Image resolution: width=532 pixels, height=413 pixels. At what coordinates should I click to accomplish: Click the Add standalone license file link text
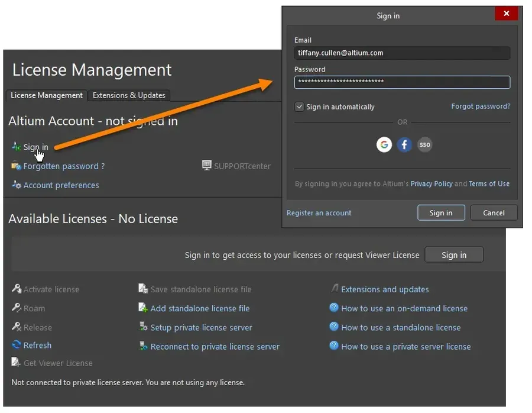200,308
